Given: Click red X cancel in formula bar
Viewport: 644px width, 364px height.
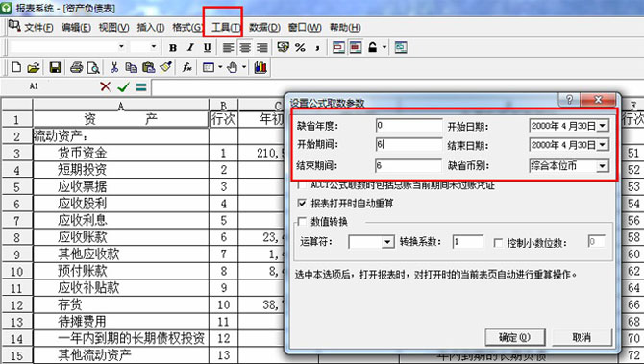Looking at the screenshot, I should pos(105,86).
